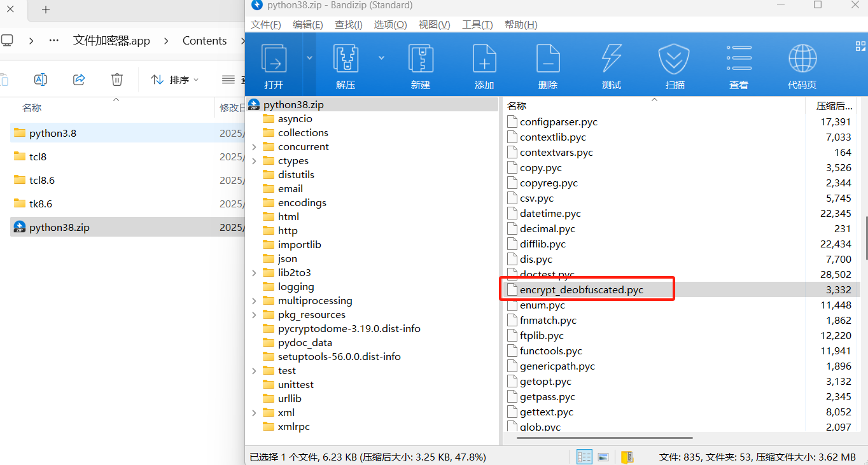Image resolution: width=868 pixels, height=465 pixels.
Task: Expand the multiprocessing folder in tree
Action: pyautogui.click(x=255, y=301)
